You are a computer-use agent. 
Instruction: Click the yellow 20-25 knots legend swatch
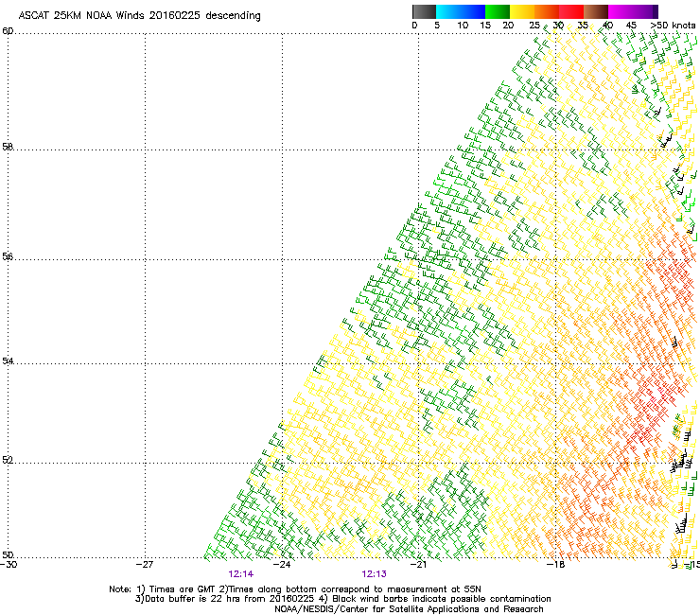coord(522,11)
